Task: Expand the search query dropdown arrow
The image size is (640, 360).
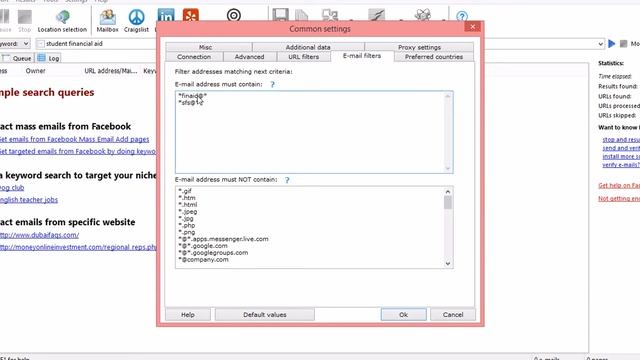Action: click(x=600, y=44)
